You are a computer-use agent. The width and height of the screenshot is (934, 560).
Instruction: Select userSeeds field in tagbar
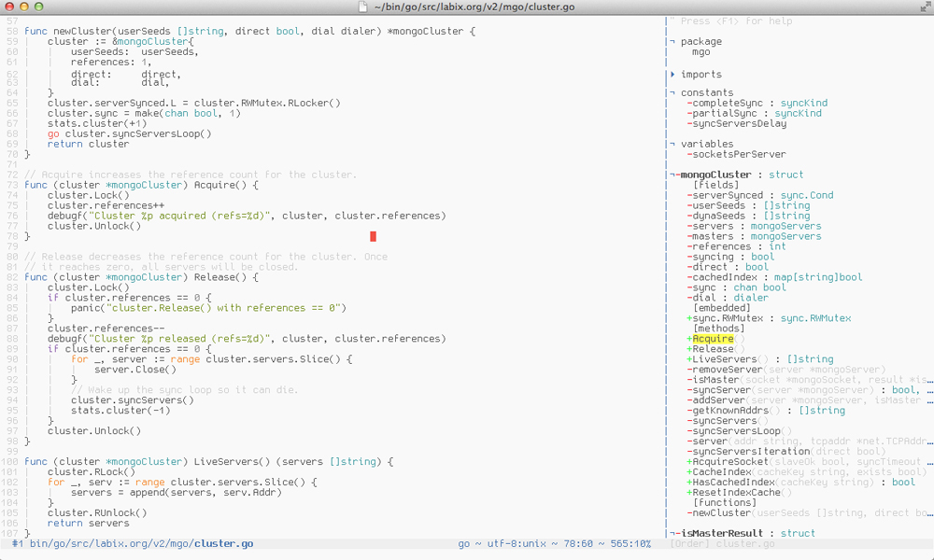click(718, 205)
